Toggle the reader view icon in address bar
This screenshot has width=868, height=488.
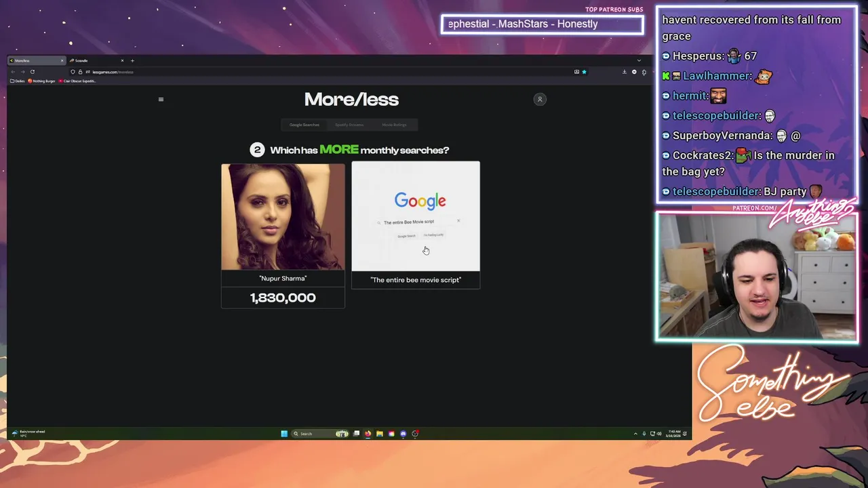click(576, 72)
